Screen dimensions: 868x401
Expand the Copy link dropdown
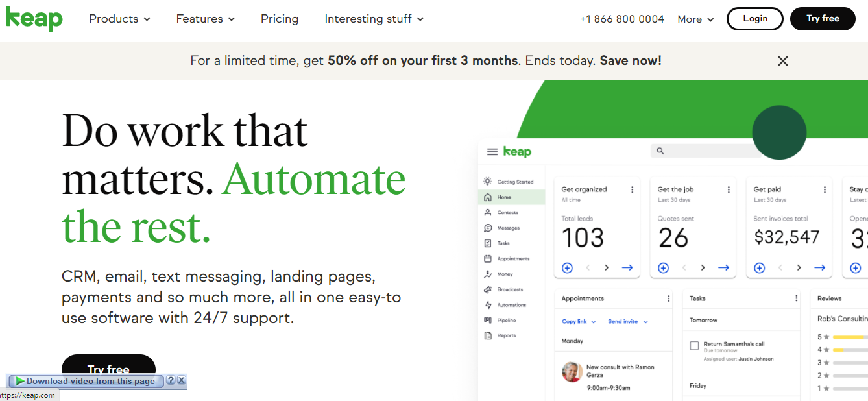579,321
